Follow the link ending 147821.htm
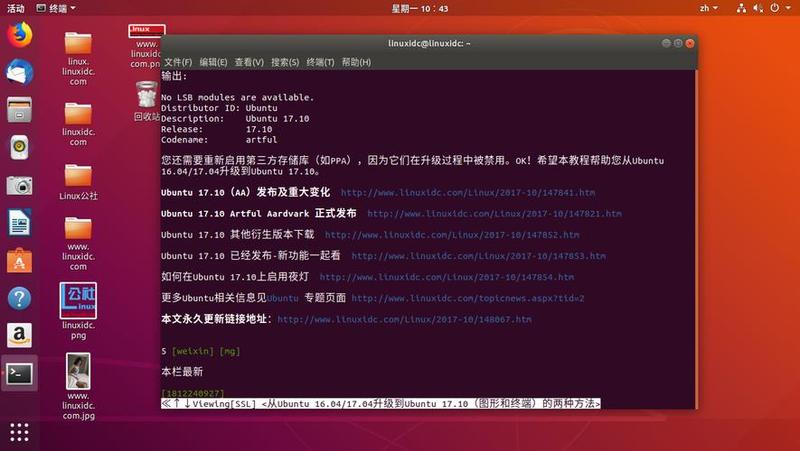This screenshot has width=800, height=451. [x=494, y=214]
